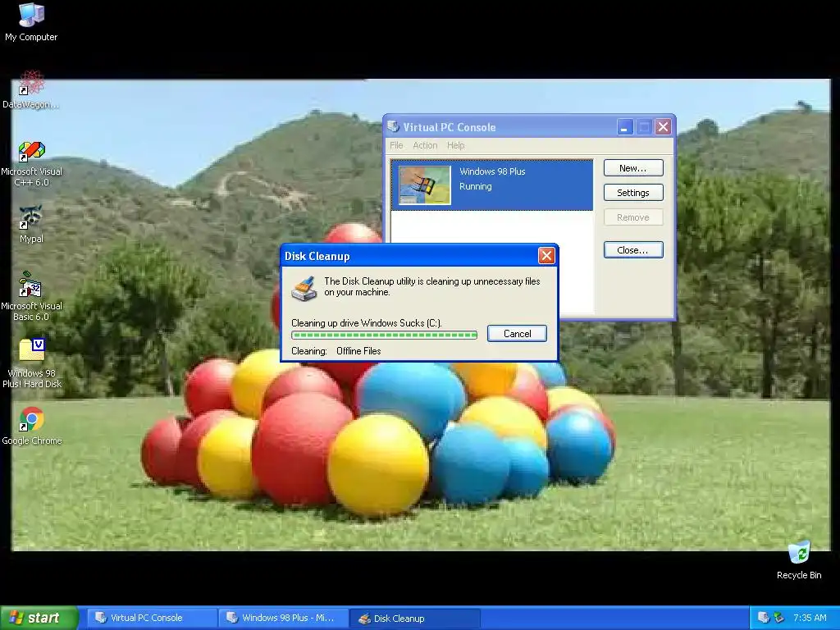Click the Disk Cleanup green progress bar
The height and width of the screenshot is (630, 840).
[x=384, y=336]
